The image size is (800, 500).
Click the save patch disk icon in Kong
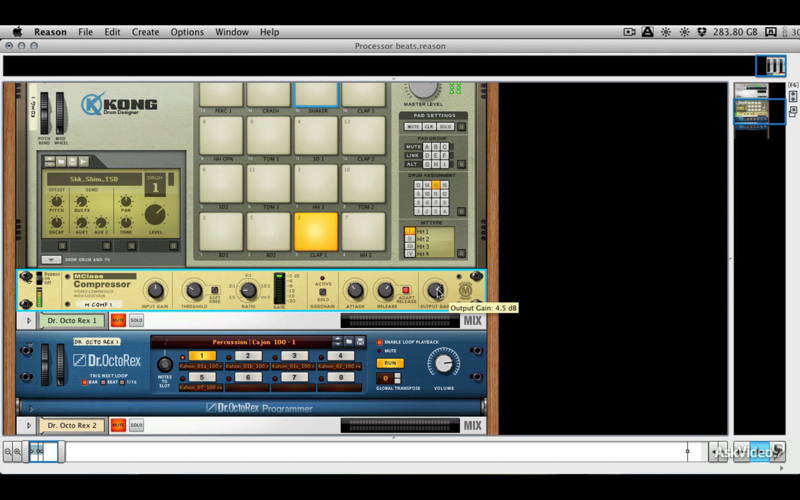coord(72,162)
